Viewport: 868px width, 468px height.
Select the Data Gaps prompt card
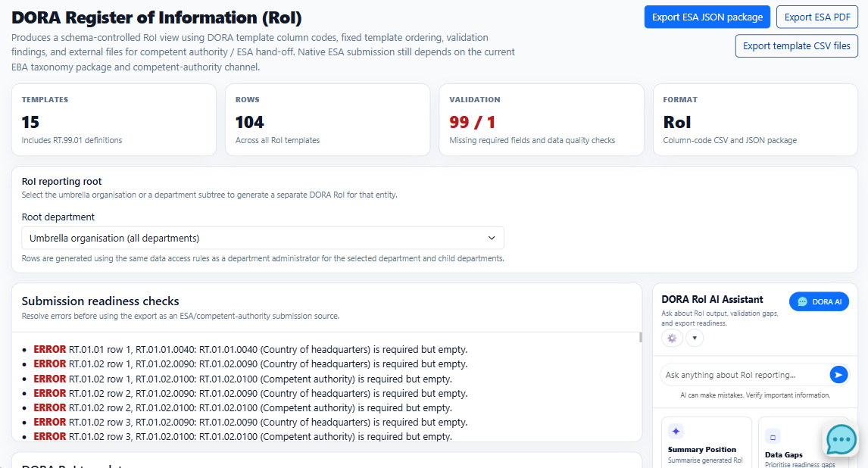[803, 442]
